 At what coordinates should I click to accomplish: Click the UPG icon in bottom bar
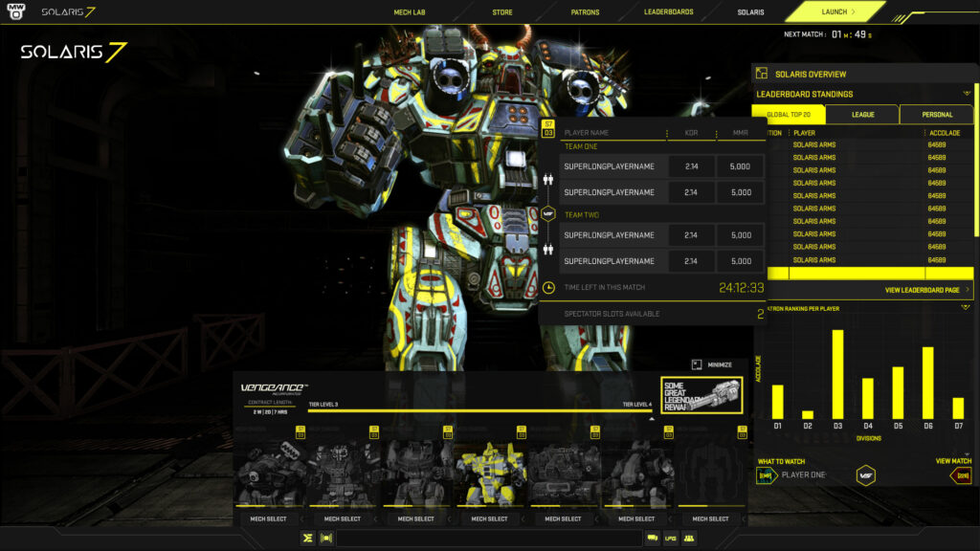click(x=670, y=538)
